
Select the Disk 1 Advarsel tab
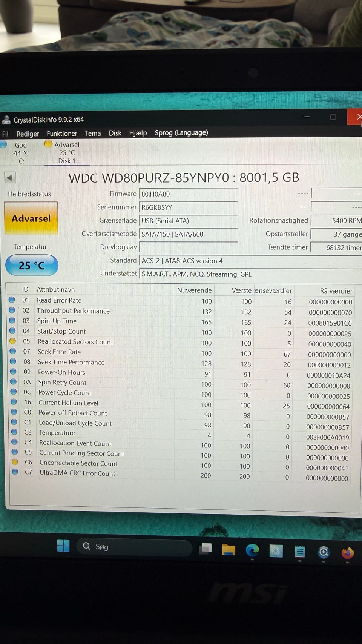67,153
